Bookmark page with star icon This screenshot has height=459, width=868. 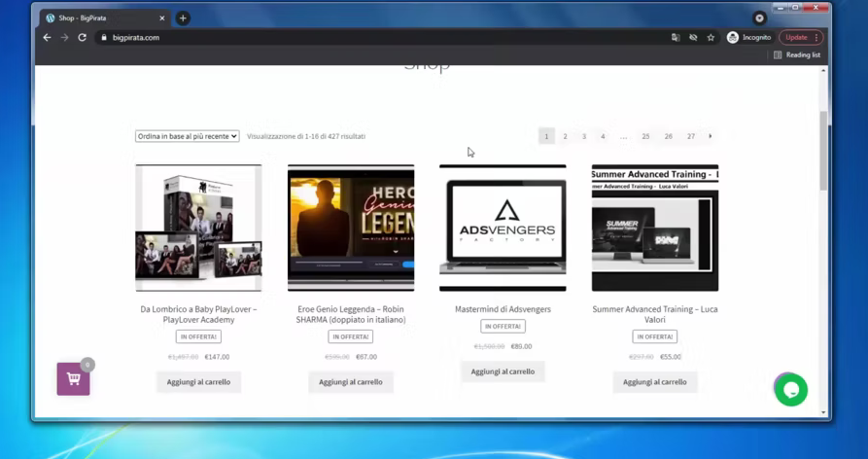[711, 38]
